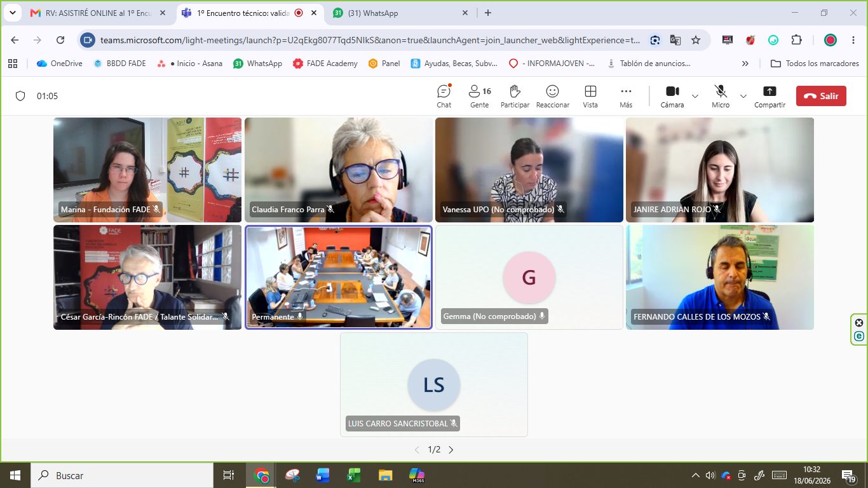Change layout using Vista button
868x488 pixels.
click(590, 96)
